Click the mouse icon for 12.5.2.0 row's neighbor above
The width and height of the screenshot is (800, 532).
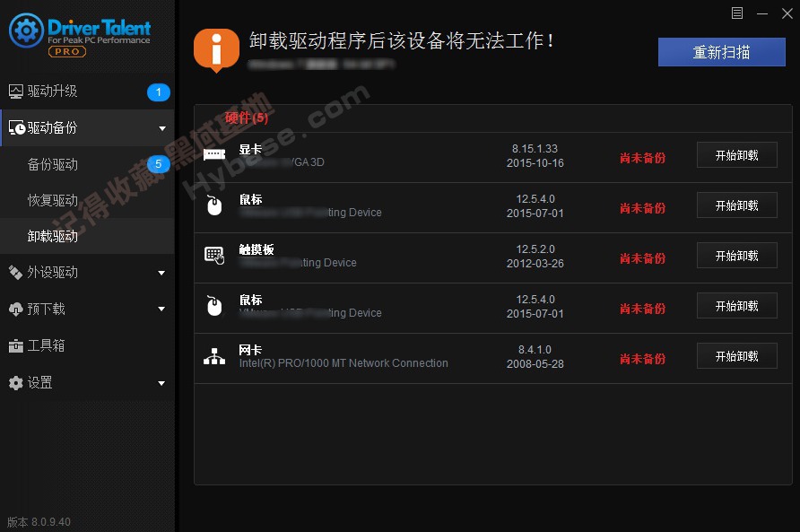pos(214,205)
